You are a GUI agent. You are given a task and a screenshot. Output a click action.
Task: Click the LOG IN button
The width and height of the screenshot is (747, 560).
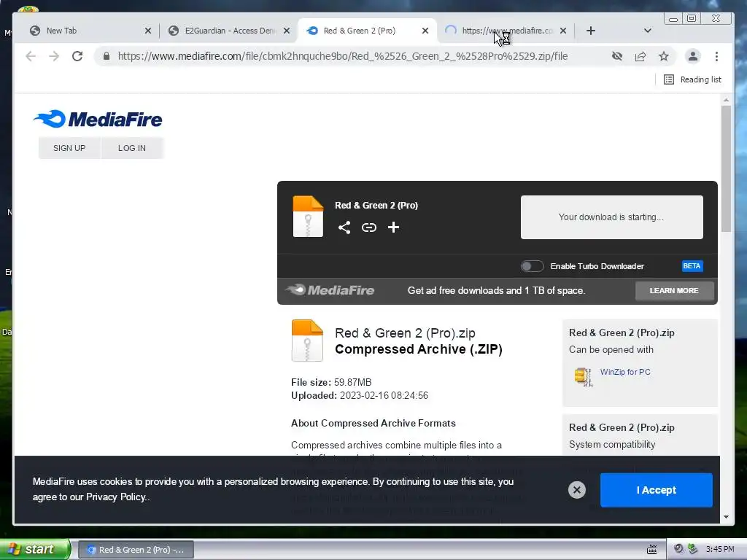132,148
